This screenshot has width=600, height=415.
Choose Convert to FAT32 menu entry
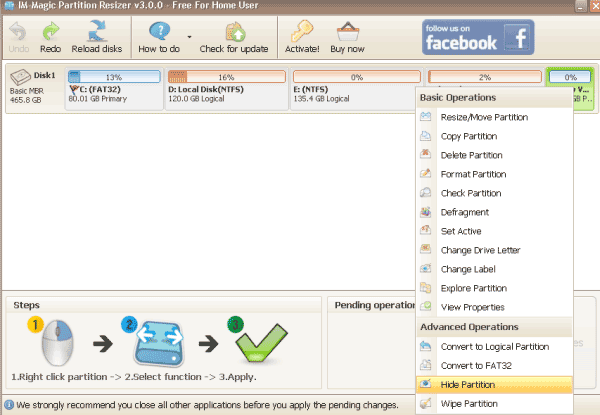(494, 366)
